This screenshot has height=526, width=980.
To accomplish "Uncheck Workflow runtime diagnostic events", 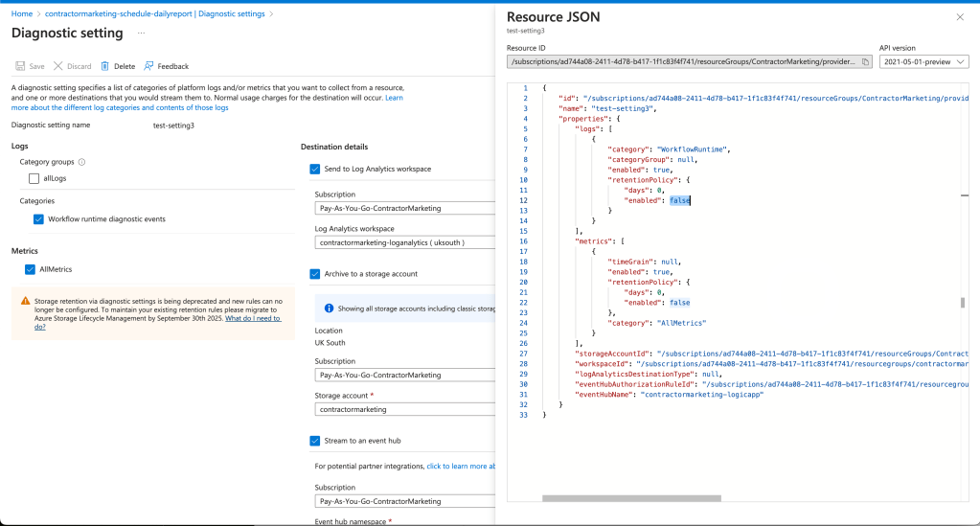I will 38,219.
